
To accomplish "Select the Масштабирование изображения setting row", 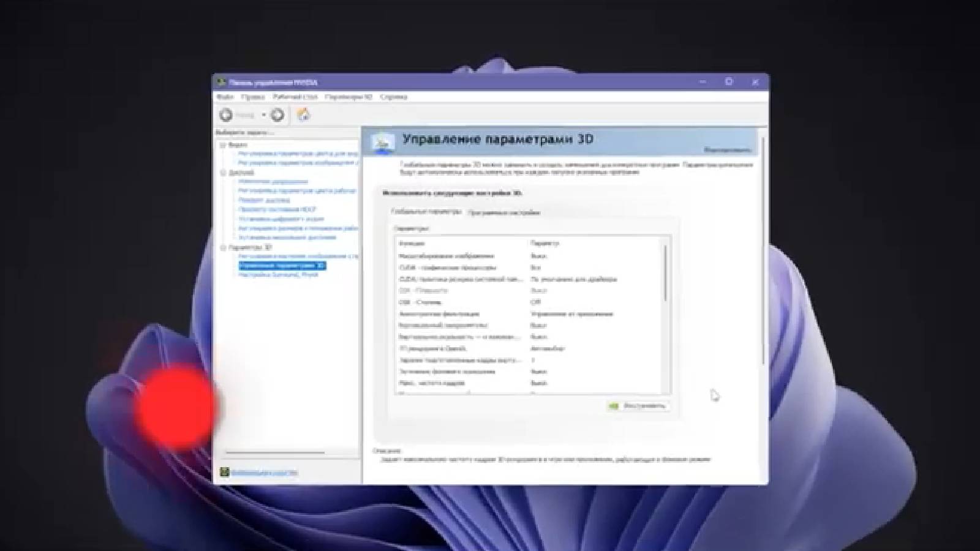I will point(529,256).
